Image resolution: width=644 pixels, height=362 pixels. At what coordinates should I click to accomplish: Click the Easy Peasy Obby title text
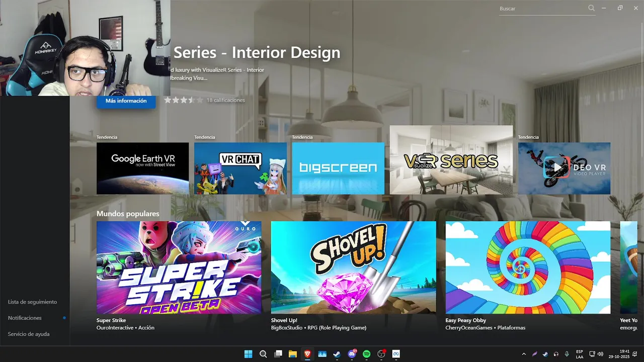tap(466, 320)
